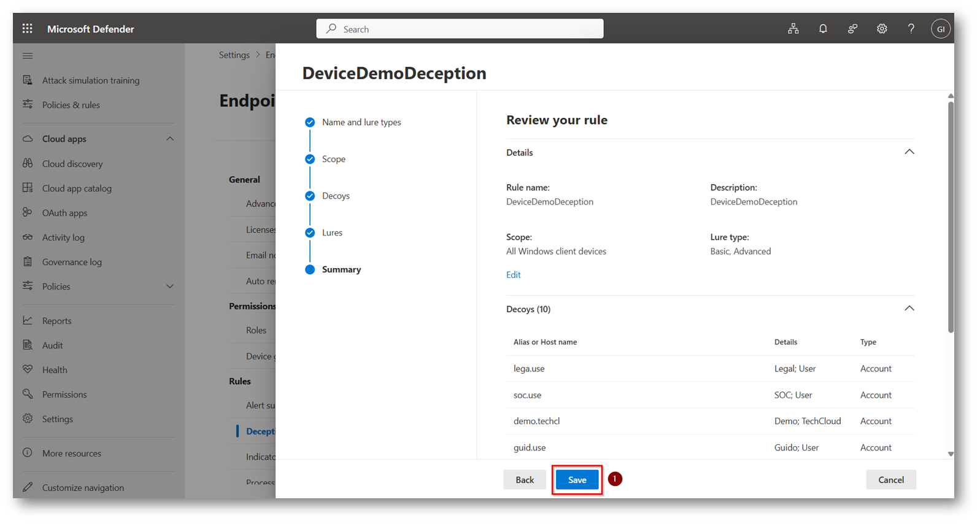Open Customize navigation in sidebar
The image size is (980, 524).
click(x=83, y=488)
